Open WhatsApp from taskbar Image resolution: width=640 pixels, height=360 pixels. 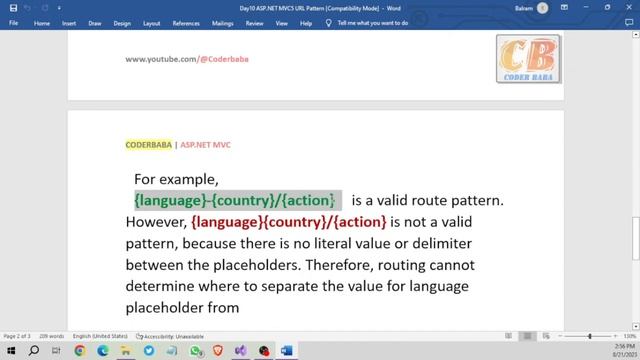pyautogui.click(x=196, y=351)
